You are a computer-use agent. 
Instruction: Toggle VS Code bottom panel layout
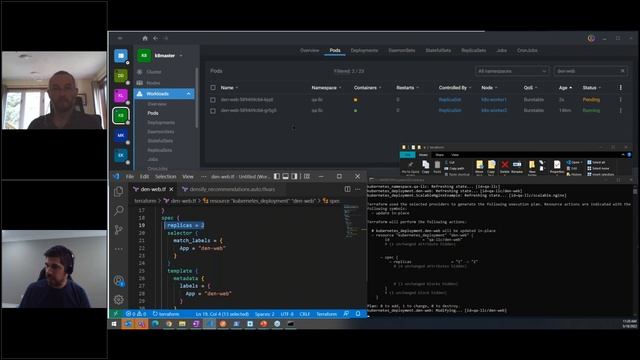[x=286, y=176]
